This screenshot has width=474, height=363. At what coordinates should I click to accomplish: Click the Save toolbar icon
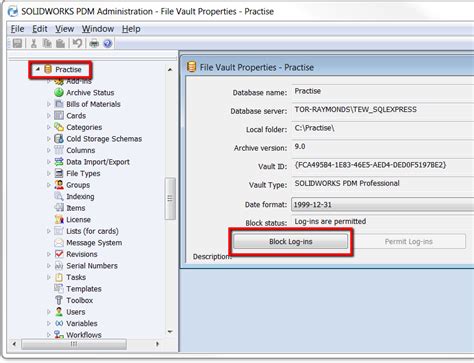pyautogui.click(x=17, y=43)
